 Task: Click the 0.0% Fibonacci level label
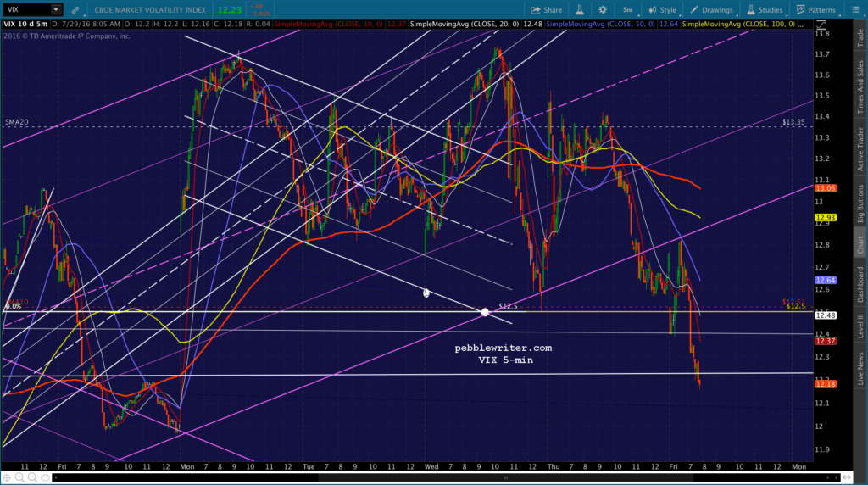click(14, 306)
